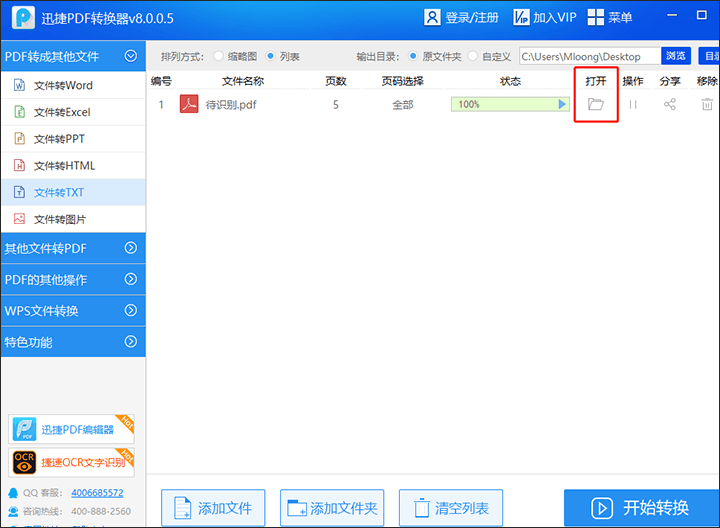Select 文件转TXT option
The image size is (720, 528).
(73, 192)
